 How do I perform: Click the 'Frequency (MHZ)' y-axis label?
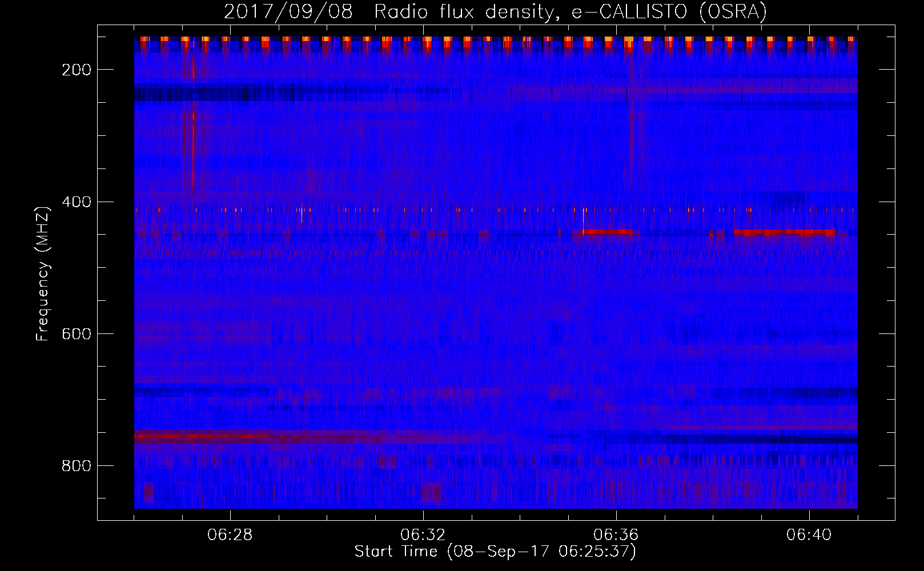point(43,274)
